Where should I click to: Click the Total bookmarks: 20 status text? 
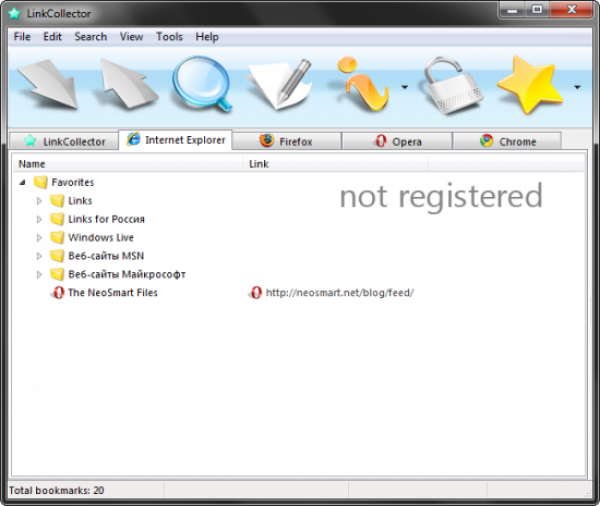click(x=57, y=490)
